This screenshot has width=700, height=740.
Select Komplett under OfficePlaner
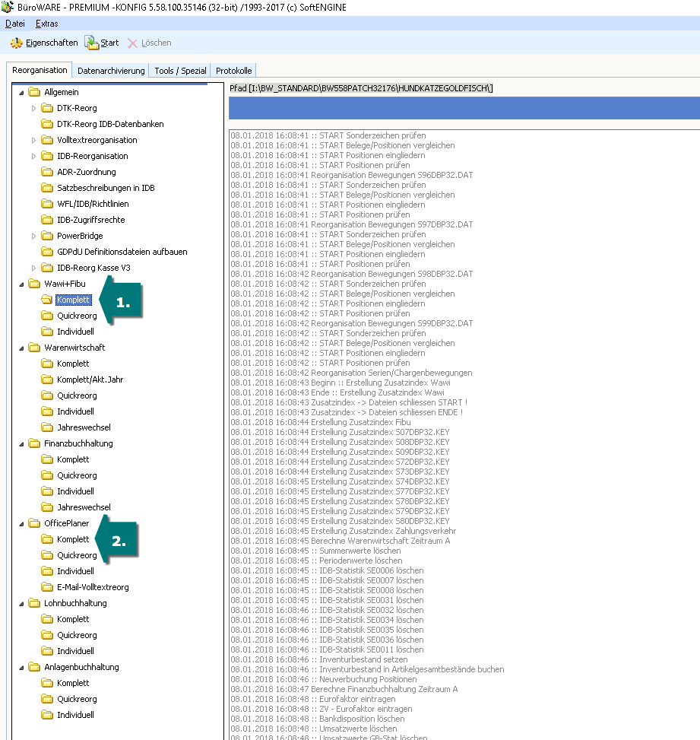73,539
